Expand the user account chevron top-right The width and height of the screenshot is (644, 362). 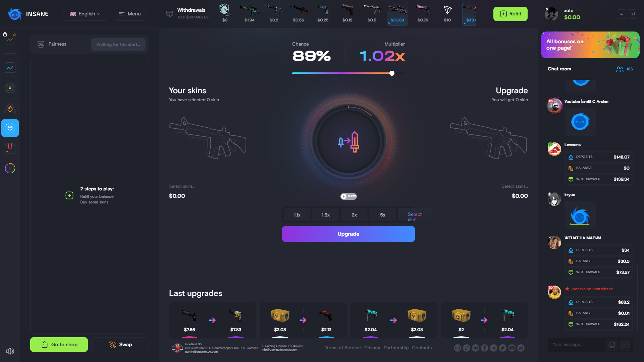(x=622, y=14)
